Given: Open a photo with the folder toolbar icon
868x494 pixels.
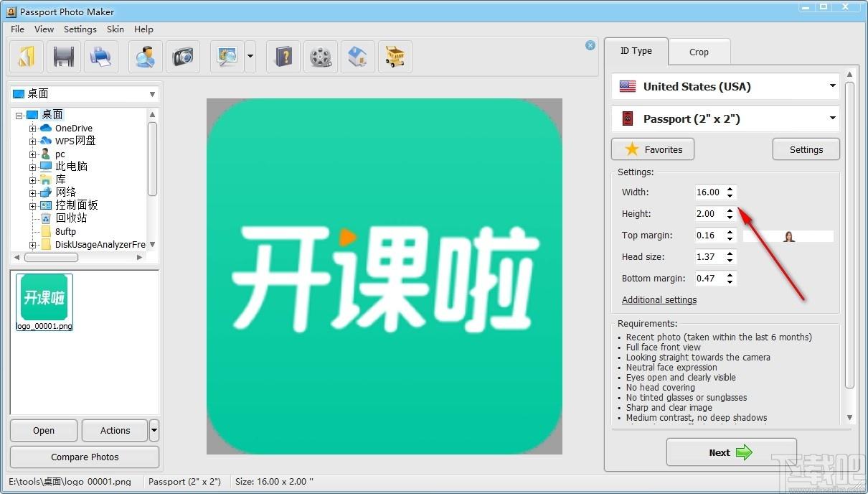Looking at the screenshot, I should [x=27, y=57].
